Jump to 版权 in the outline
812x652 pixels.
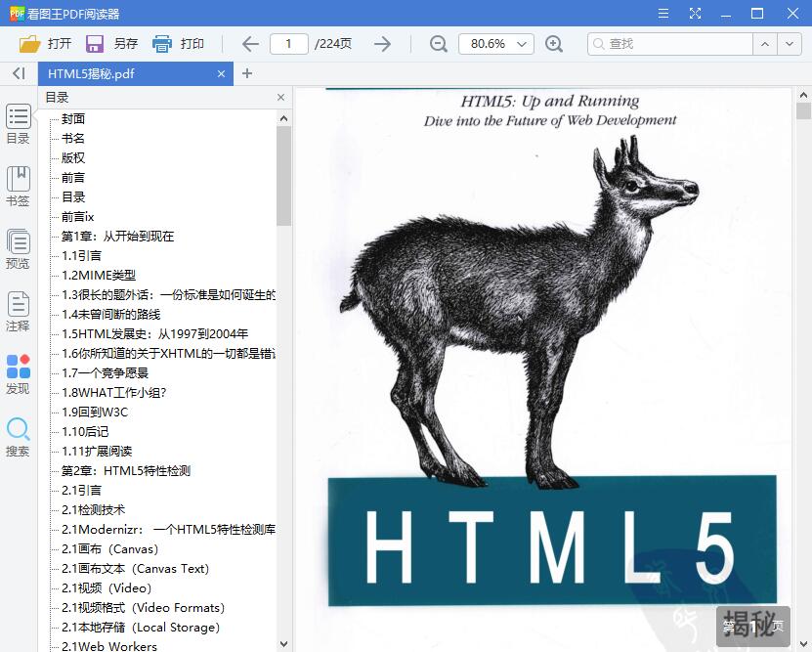pyautogui.click(x=73, y=158)
